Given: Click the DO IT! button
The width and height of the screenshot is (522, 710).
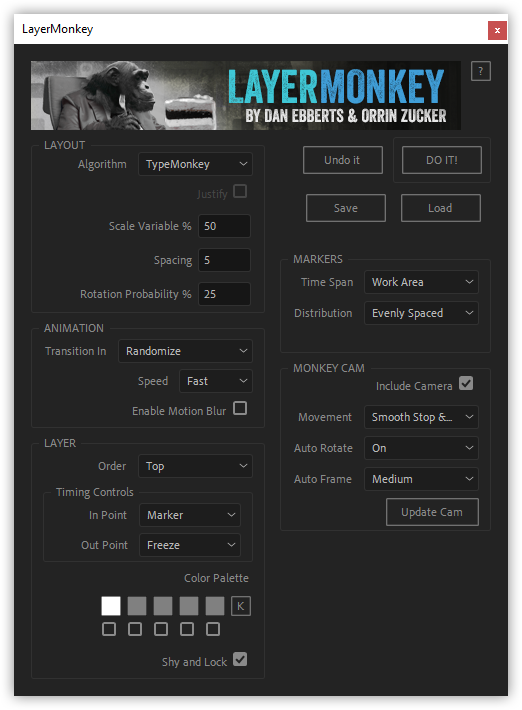Looking at the screenshot, I should tap(441, 160).
